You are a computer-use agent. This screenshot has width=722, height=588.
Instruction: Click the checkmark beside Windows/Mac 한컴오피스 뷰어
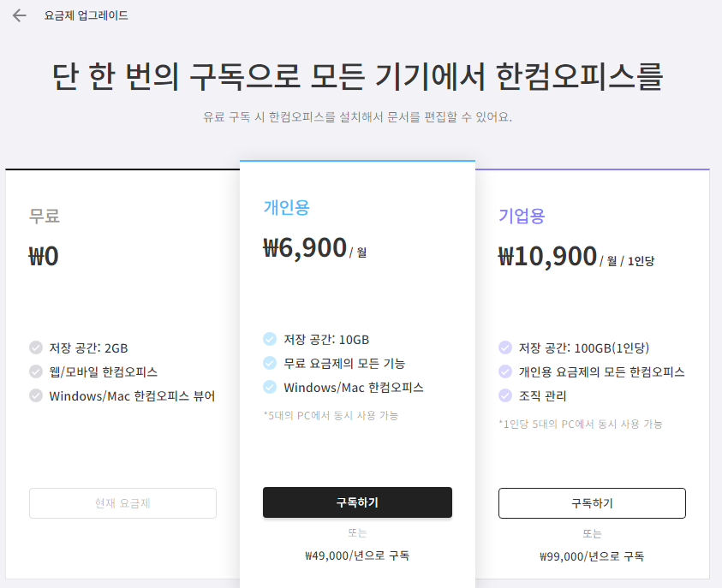pyautogui.click(x=34, y=394)
